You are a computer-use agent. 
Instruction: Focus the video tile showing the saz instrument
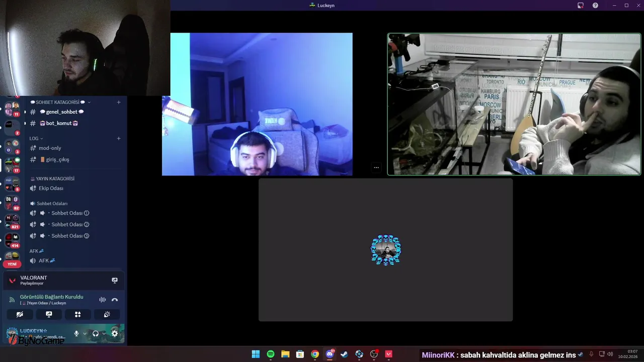click(x=514, y=104)
